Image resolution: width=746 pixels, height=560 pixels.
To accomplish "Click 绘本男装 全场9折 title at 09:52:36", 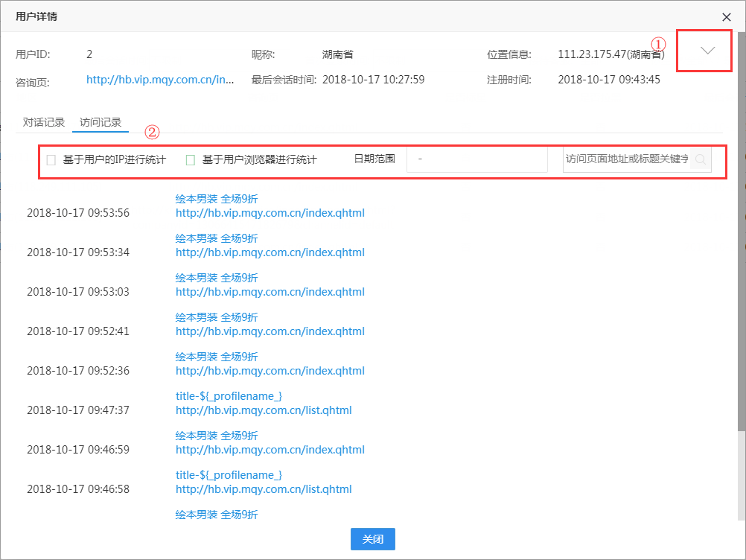I will point(217,357).
